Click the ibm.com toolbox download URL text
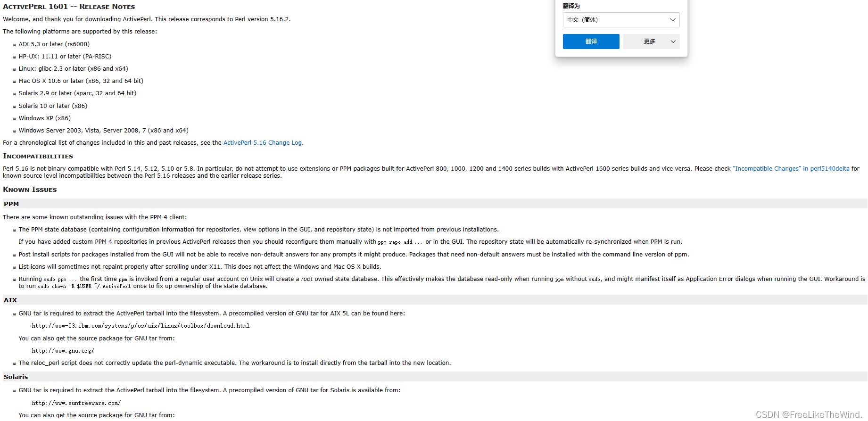 pyautogui.click(x=141, y=326)
